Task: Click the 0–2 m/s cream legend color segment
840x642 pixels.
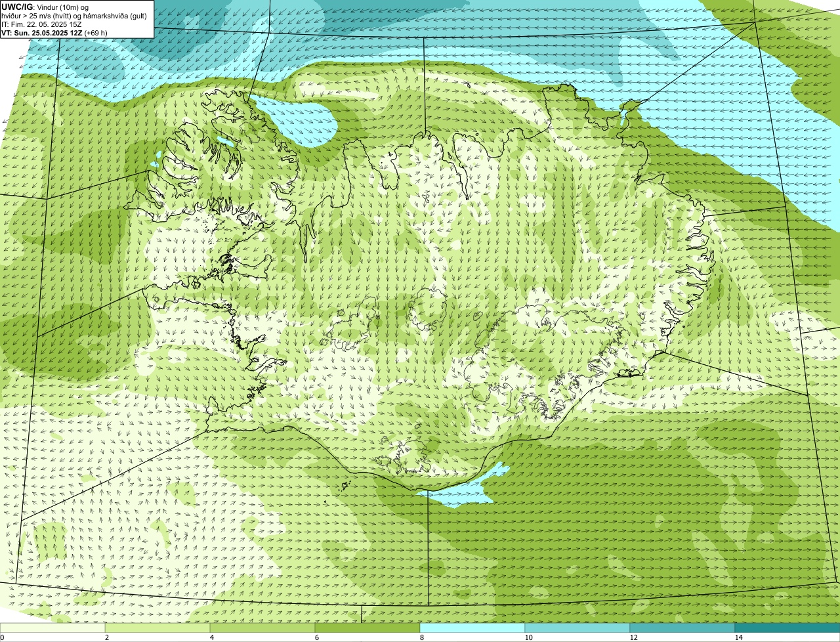Action: click(52, 628)
